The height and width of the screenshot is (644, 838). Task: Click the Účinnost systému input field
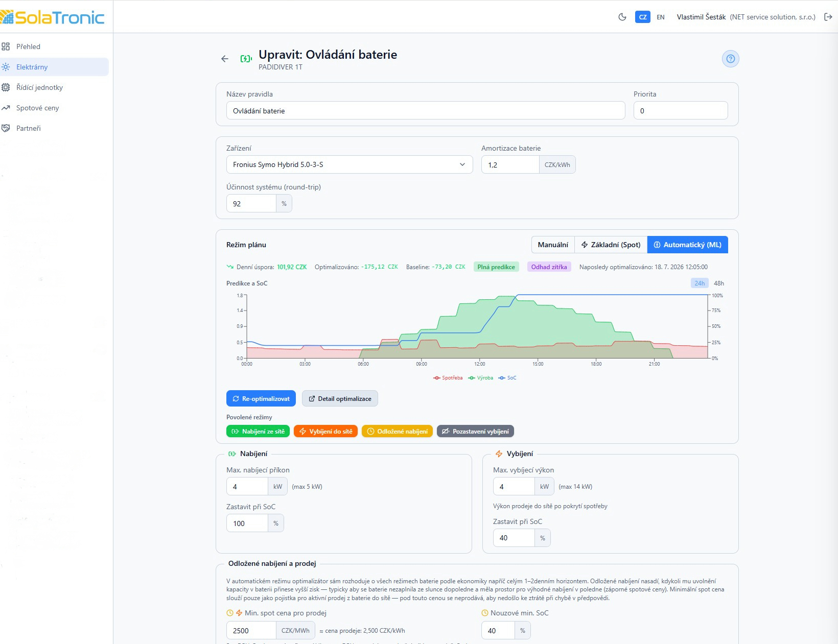251,203
